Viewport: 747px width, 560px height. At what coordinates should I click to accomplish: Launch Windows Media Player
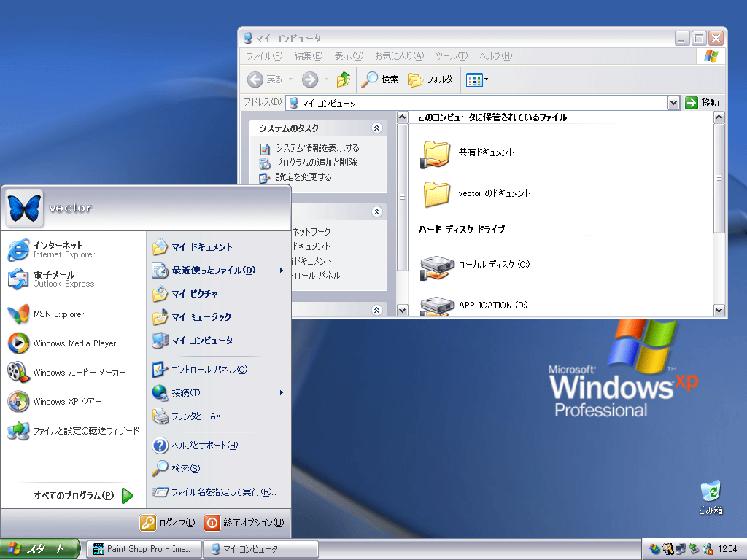point(62,343)
